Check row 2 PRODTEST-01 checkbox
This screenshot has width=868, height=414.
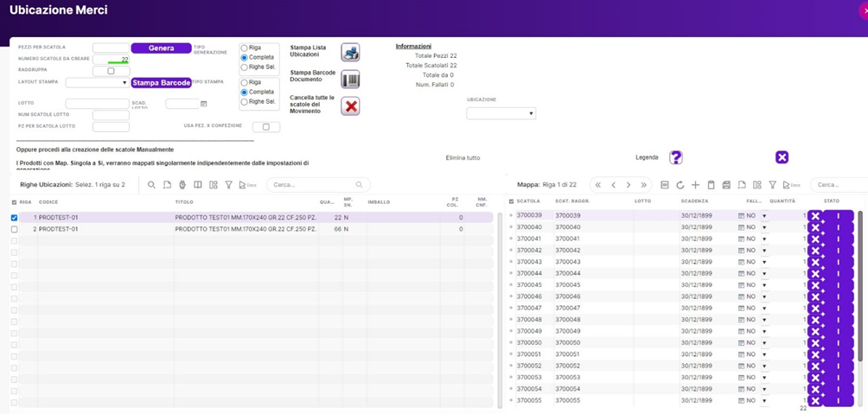click(x=14, y=228)
